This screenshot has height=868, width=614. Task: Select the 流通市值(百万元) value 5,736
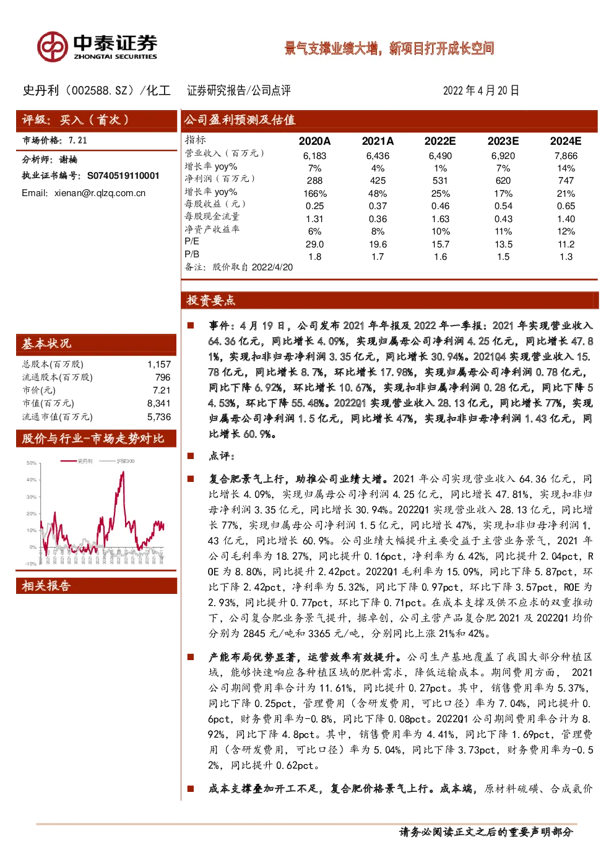[x=159, y=417]
